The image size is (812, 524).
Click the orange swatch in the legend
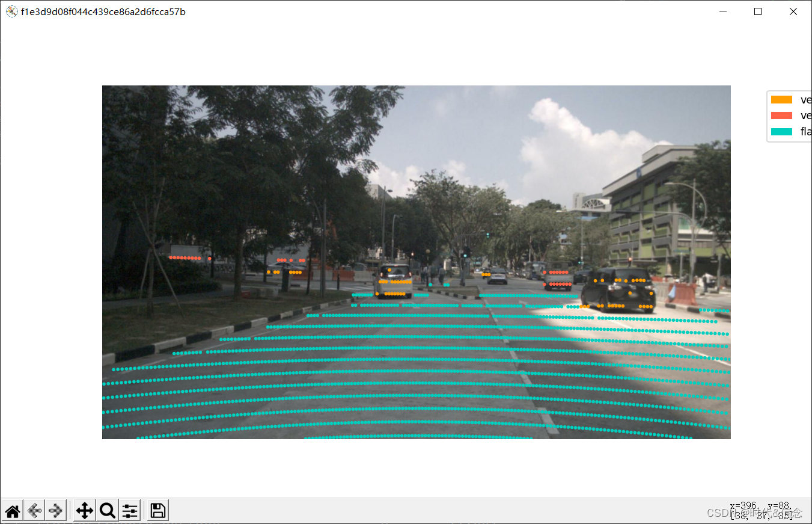pyautogui.click(x=781, y=100)
